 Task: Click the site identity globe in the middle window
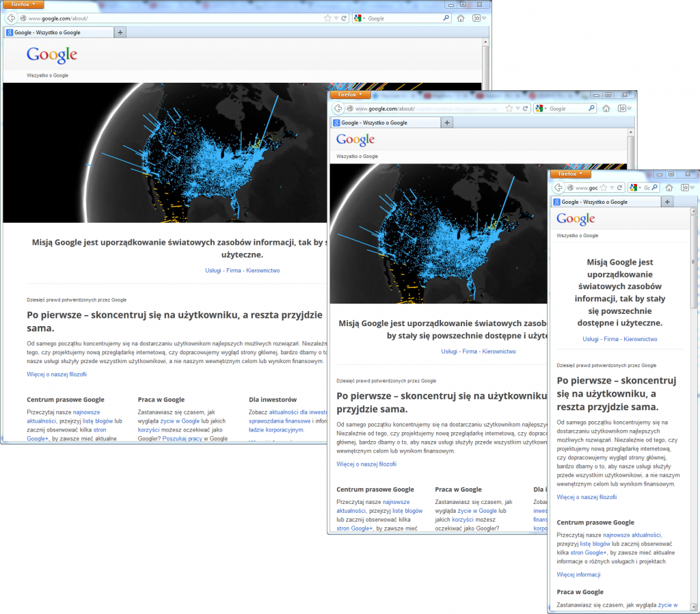(351, 109)
